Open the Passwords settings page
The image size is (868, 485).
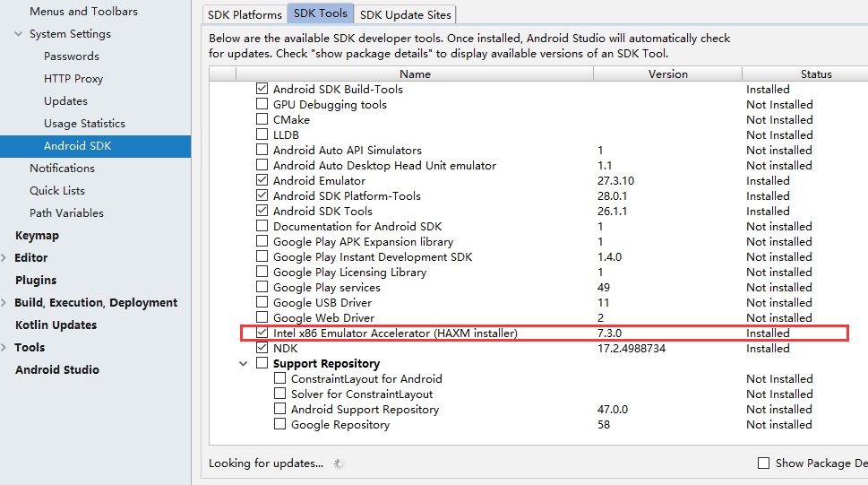pyautogui.click(x=72, y=56)
